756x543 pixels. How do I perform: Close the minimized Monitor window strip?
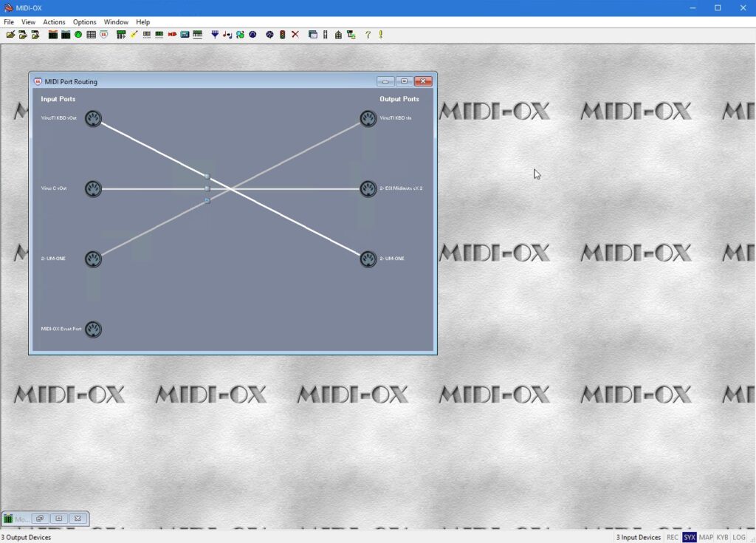[x=78, y=518]
